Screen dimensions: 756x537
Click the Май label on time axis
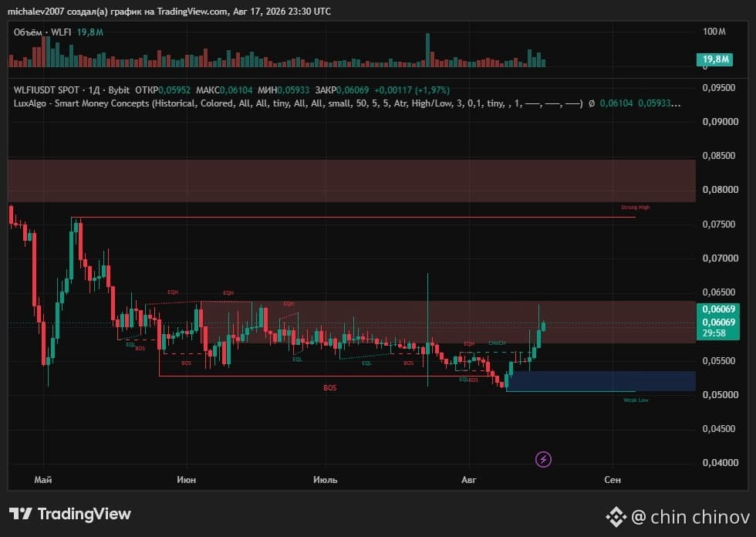pos(43,480)
